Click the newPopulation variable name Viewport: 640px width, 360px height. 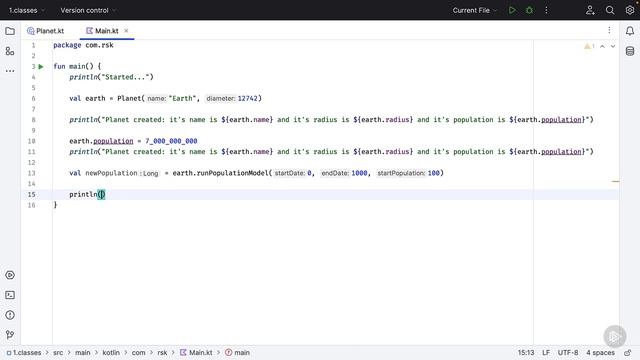[x=111, y=173]
